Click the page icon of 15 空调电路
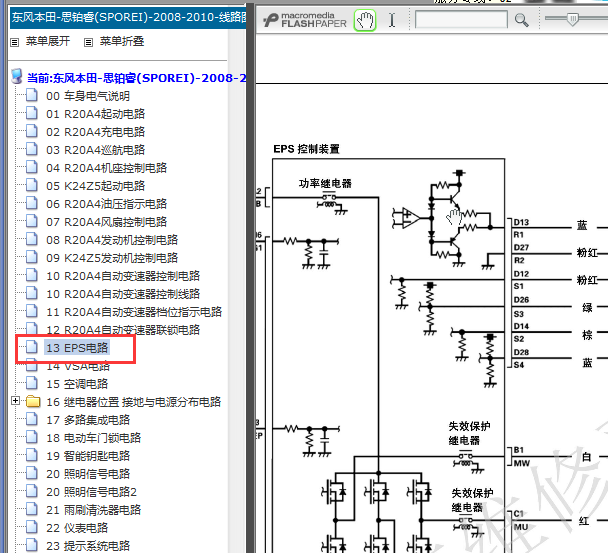The image size is (608, 553). 32,383
